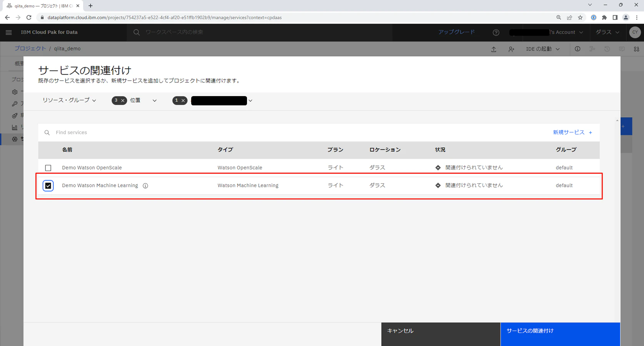Screen dimensions: 644x346
Task: Open the project info panel icon
Action: click(x=577, y=49)
